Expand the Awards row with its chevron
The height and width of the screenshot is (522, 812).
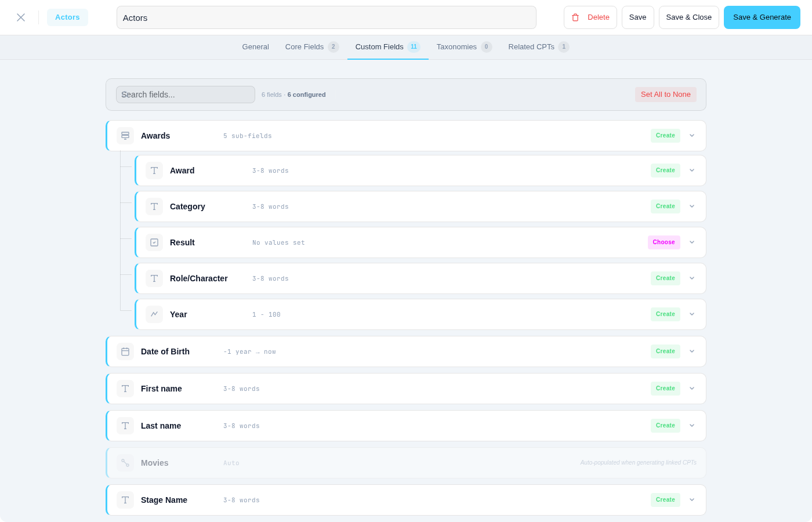pyautogui.click(x=692, y=135)
